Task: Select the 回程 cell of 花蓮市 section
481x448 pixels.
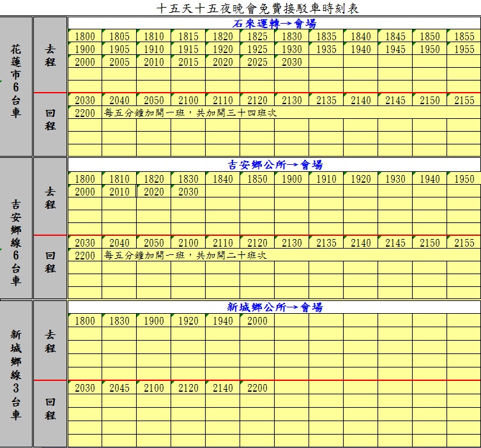Action: point(50,125)
